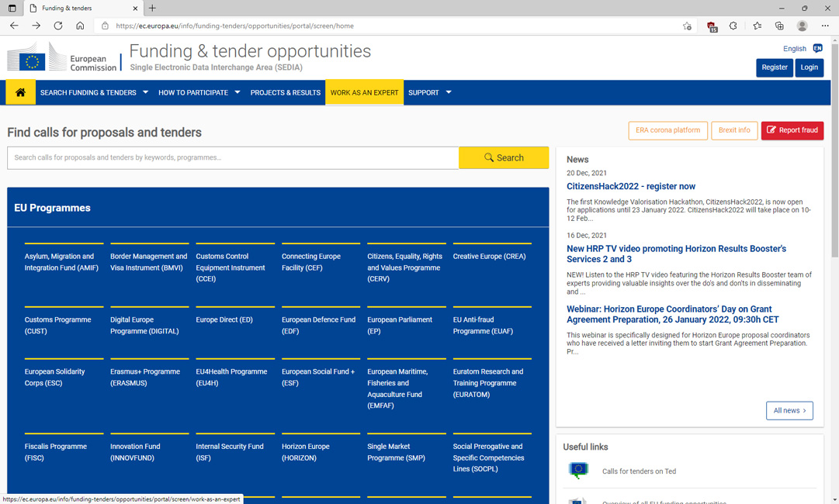Open Horizon Europe (HORIZON) programme
The height and width of the screenshot is (504, 839).
coord(306,452)
